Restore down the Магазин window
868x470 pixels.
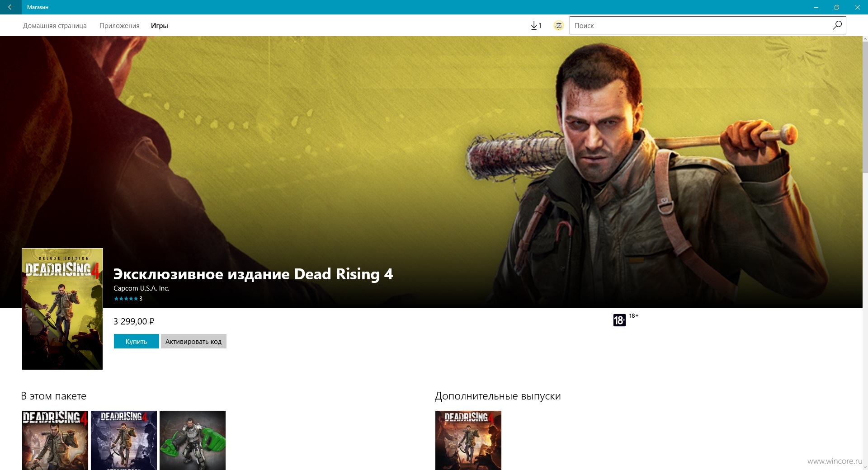coord(837,7)
